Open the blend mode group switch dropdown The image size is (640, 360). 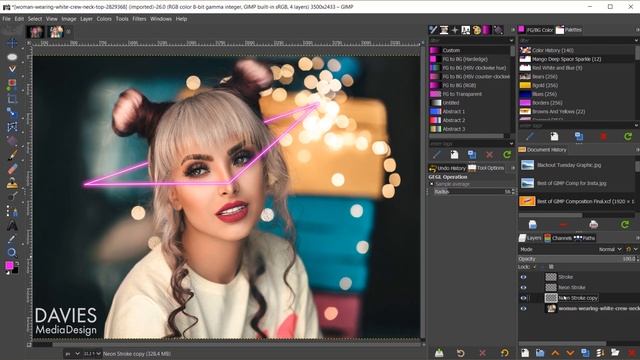click(x=631, y=249)
